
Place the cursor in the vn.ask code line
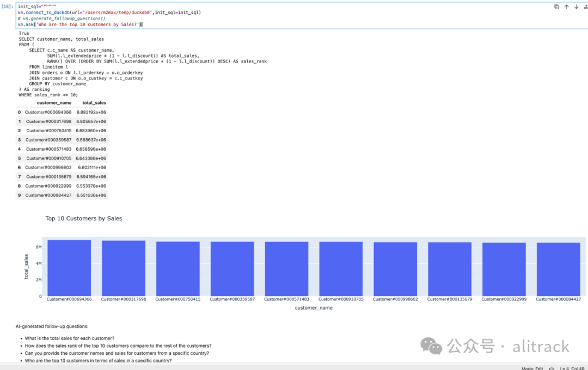click(80, 24)
